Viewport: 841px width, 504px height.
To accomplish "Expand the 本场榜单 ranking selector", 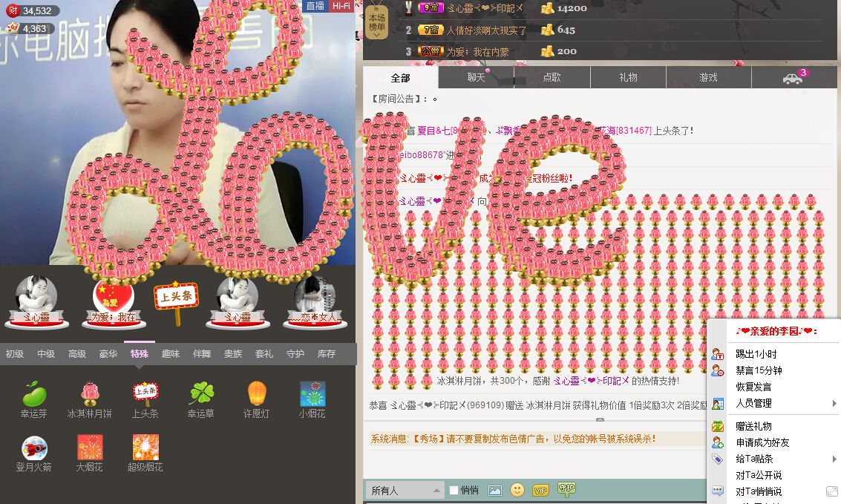I will (377, 24).
